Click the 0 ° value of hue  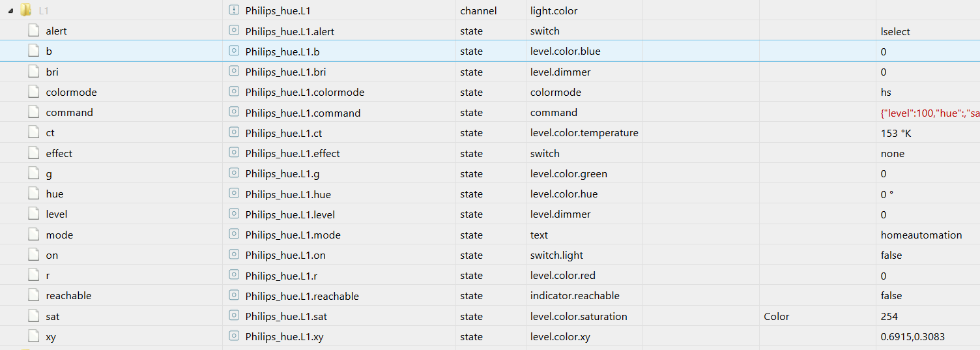(887, 194)
